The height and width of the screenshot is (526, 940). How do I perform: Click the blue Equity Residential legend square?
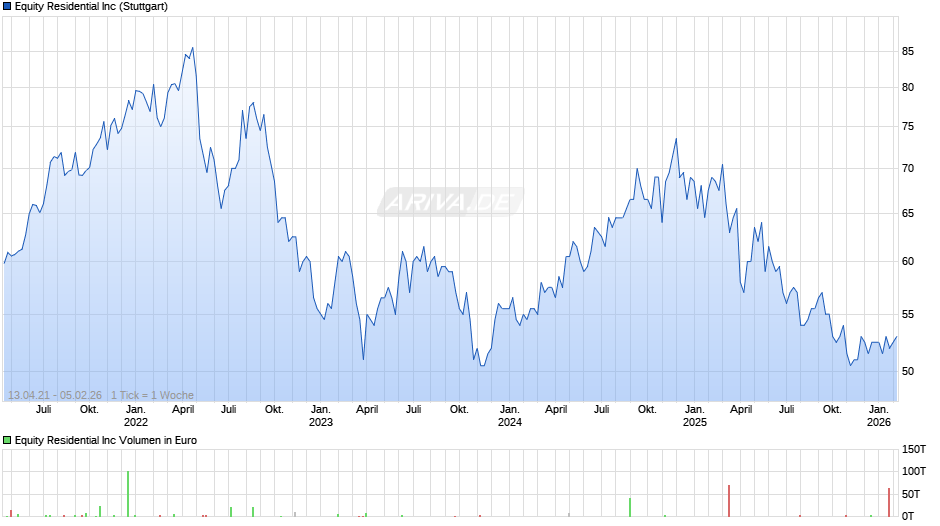point(7,7)
